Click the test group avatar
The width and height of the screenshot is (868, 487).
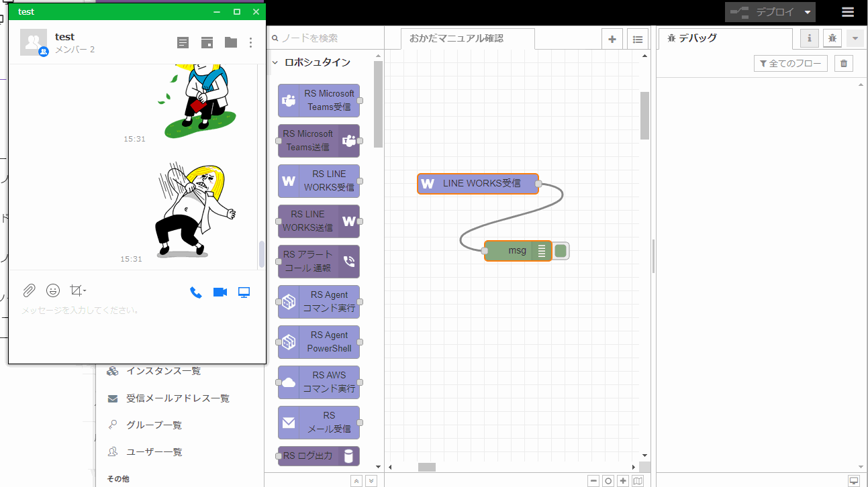34,42
